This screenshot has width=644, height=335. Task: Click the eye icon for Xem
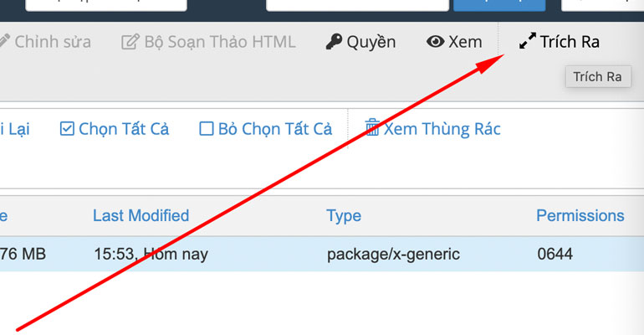[436, 42]
